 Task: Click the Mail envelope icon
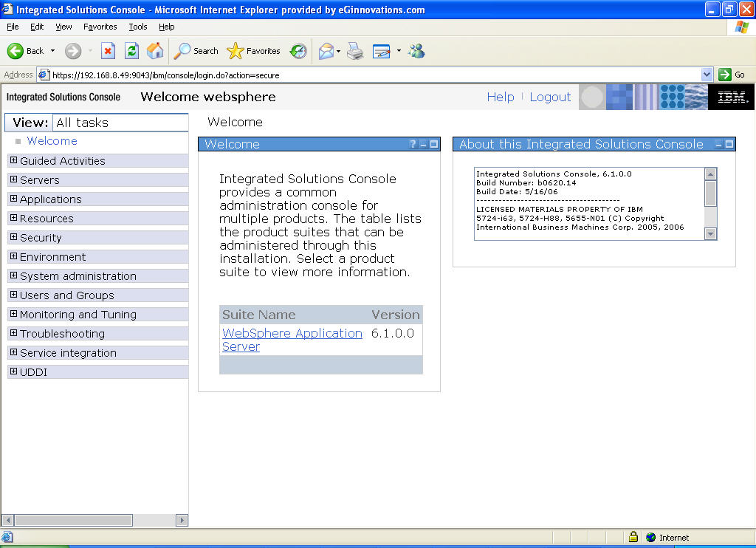pyautogui.click(x=326, y=51)
